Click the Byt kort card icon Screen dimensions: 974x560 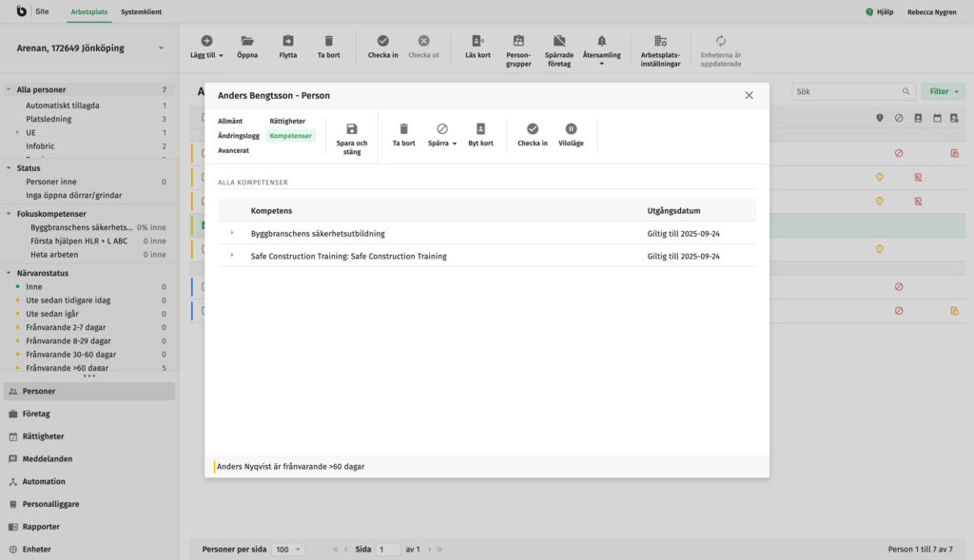[480, 128]
